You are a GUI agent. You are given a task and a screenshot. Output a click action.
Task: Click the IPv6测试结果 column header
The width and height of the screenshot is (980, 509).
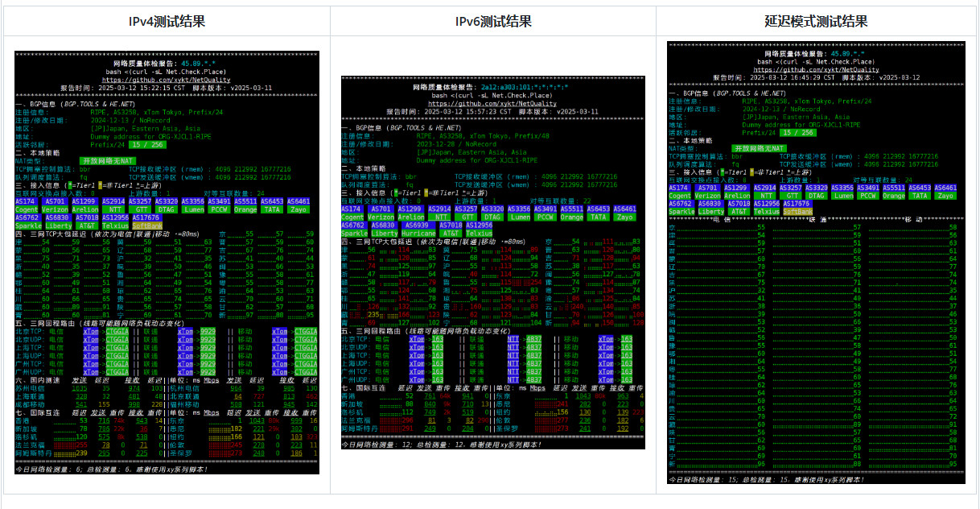(x=493, y=22)
